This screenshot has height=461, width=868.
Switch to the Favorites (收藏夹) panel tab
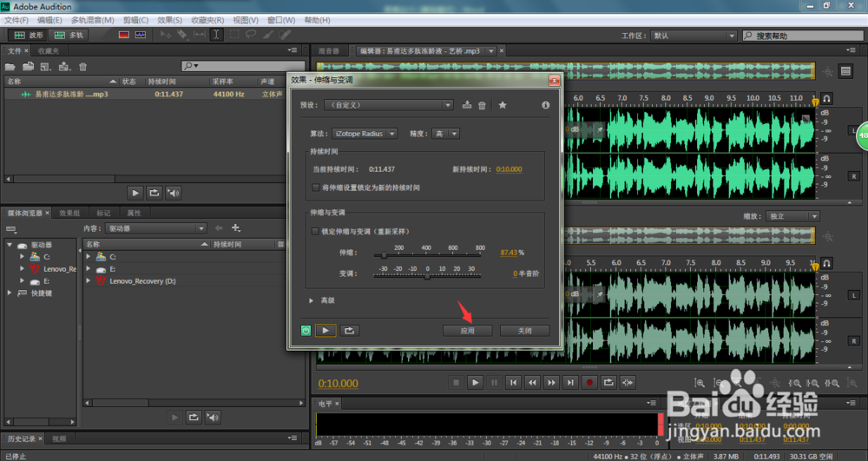(49, 51)
